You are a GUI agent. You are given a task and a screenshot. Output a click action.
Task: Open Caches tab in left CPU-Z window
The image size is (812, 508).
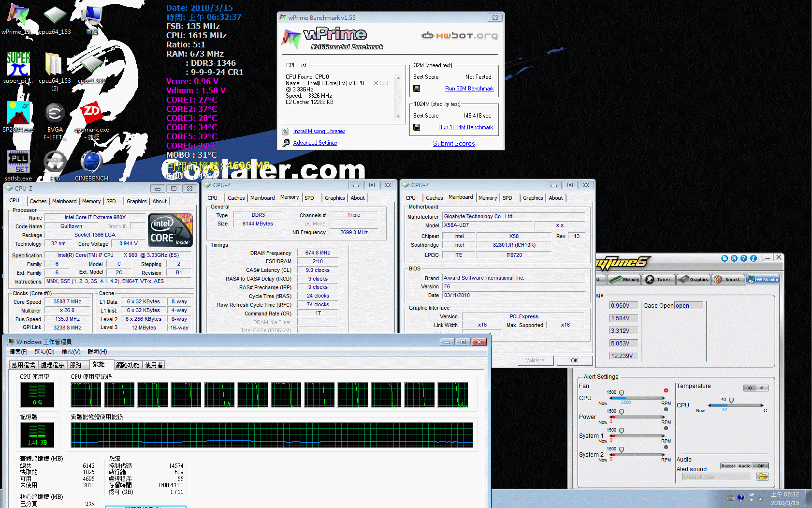click(38, 201)
